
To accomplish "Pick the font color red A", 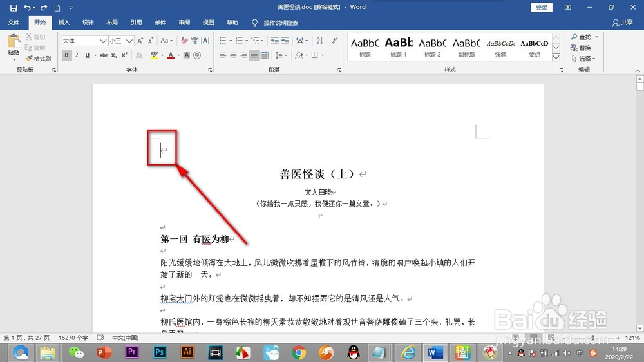I will 171,55.
